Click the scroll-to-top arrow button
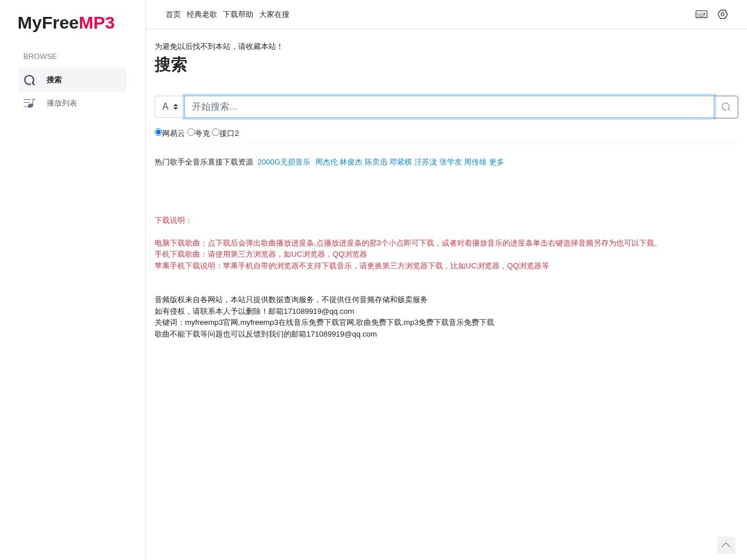 726,545
